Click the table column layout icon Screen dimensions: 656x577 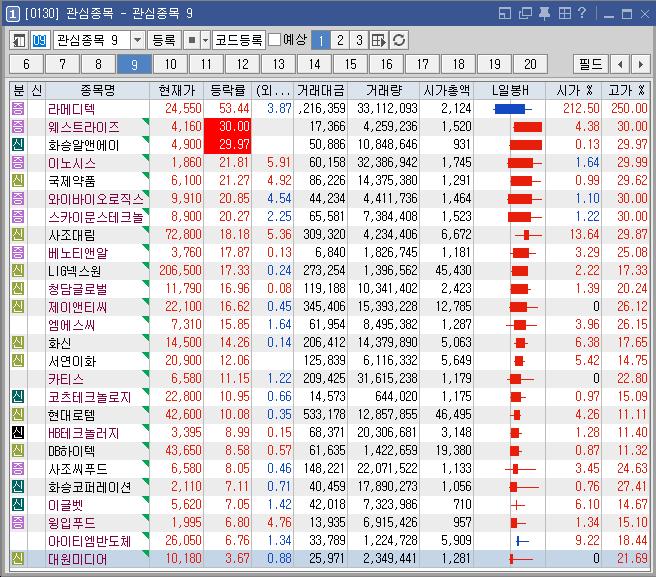pos(379,41)
